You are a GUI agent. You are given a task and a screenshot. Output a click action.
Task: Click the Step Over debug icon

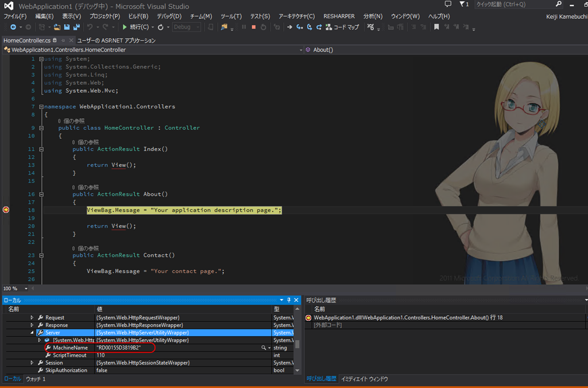(x=310, y=27)
